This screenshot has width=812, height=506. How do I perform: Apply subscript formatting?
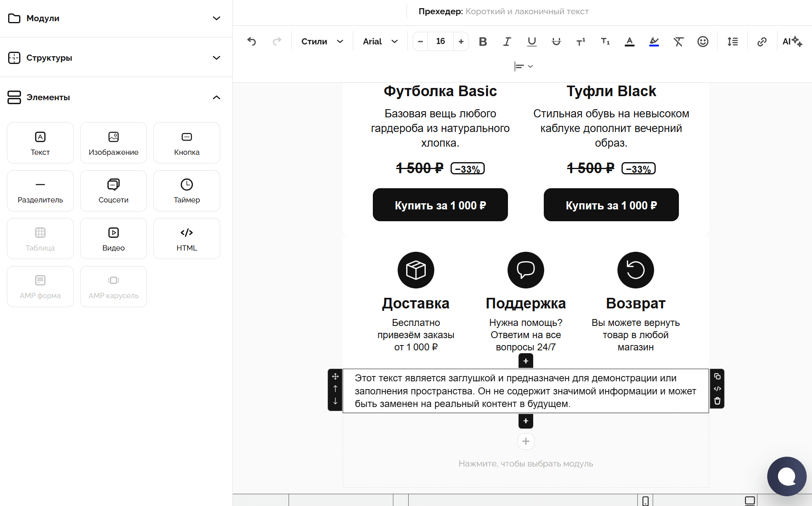coord(605,42)
